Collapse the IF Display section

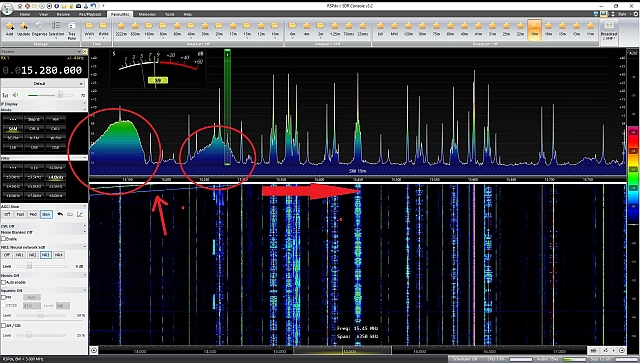point(85,104)
